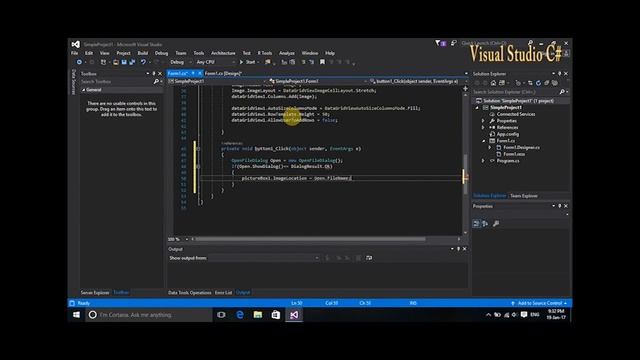Select Connected Services in Solution Explorer
This screenshot has width=640, height=360.
(x=516, y=114)
